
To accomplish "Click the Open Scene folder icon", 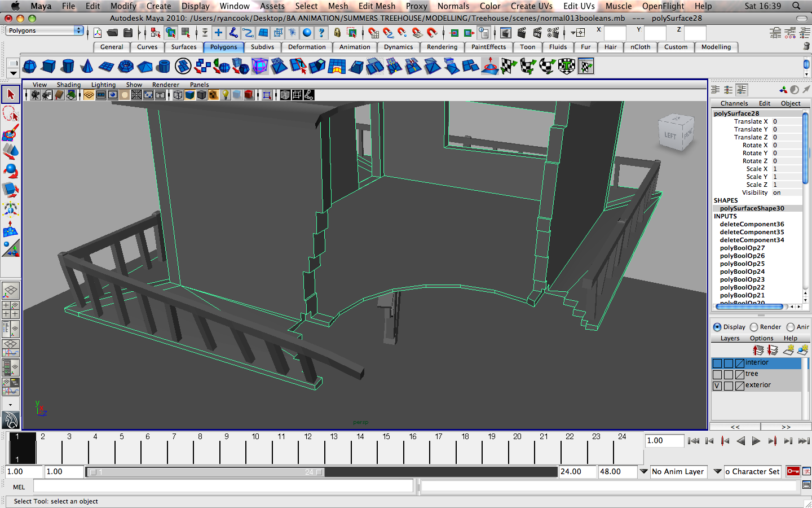I will (x=113, y=33).
